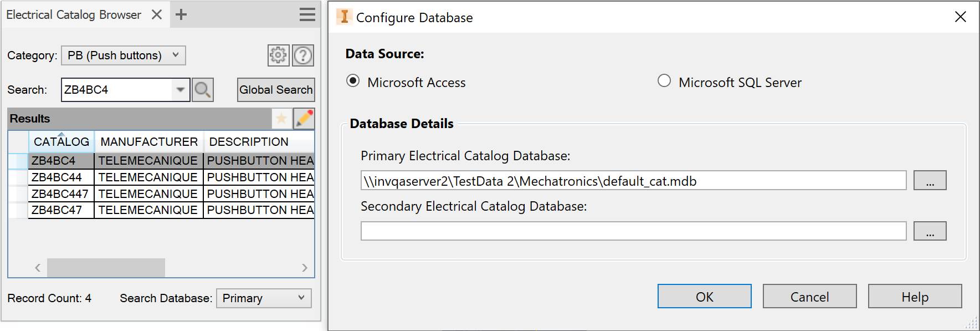Open the hamburger panel menu
980x331 pixels.
[307, 14]
